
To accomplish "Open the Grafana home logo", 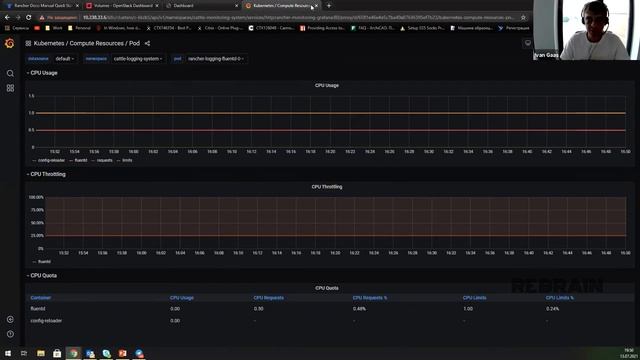I will pos(9,43).
